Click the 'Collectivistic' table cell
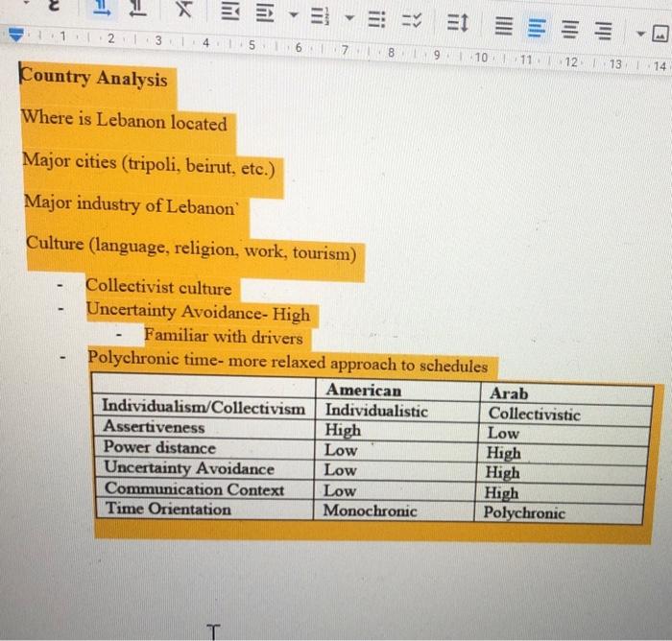The height and width of the screenshot is (641, 672). point(535,414)
